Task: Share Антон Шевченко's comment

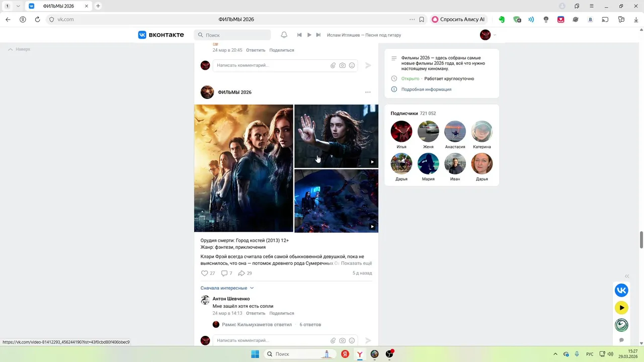Action: pyautogui.click(x=282, y=313)
